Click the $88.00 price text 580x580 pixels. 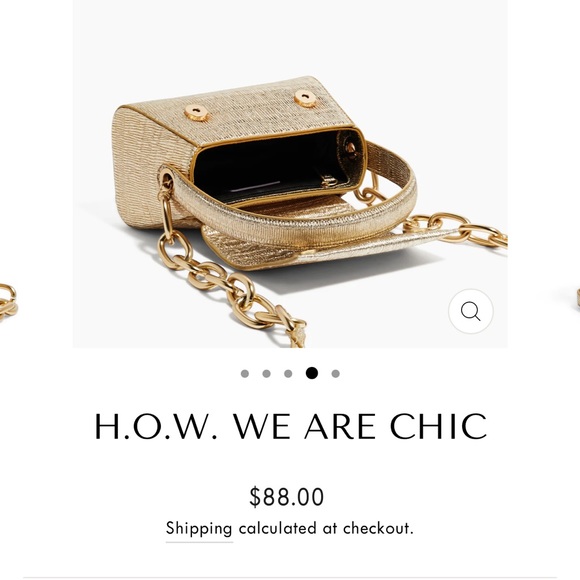tap(287, 496)
